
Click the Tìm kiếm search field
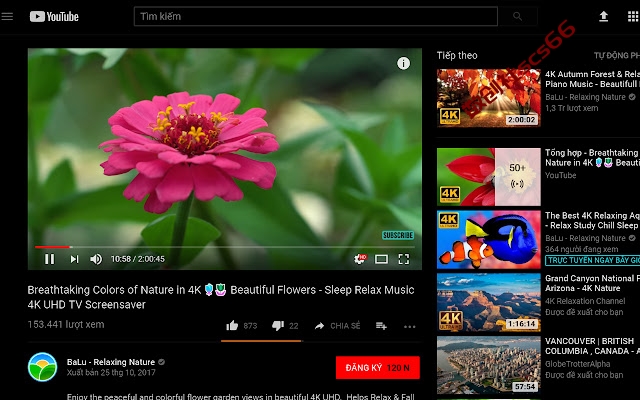(316, 16)
